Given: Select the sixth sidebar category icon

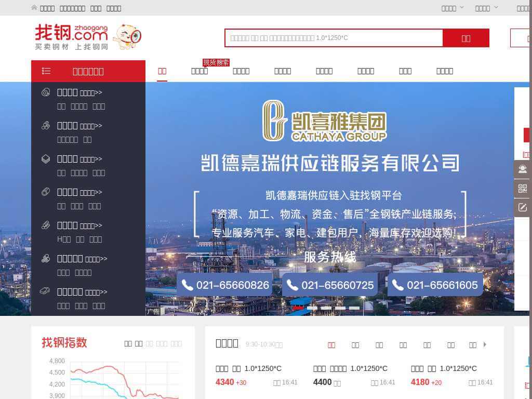Looking at the screenshot, I should point(46,259).
